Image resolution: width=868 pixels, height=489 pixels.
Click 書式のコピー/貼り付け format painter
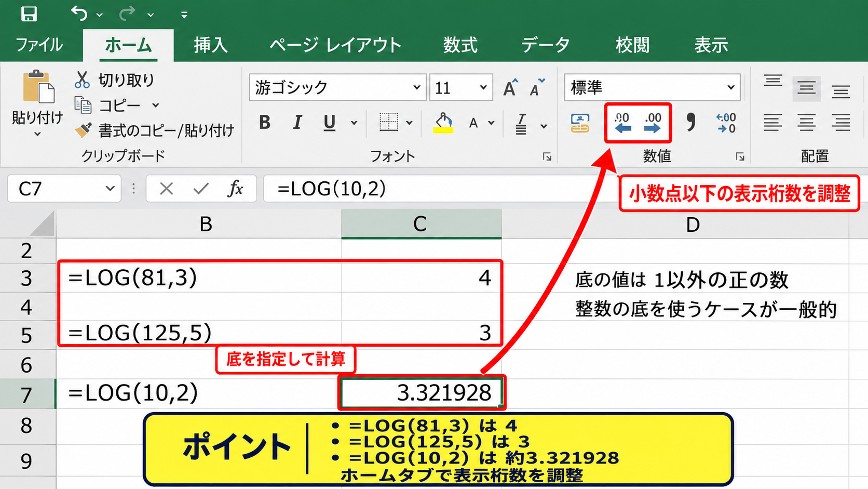[x=154, y=130]
